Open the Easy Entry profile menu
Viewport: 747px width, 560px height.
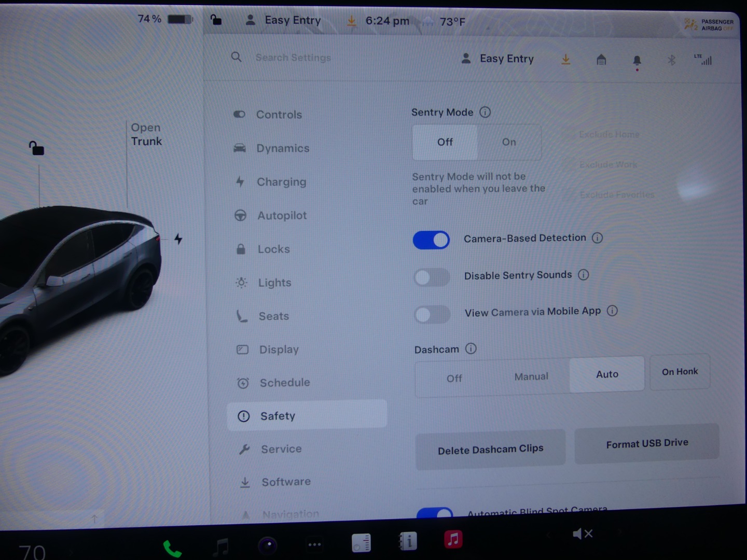pyautogui.click(x=497, y=59)
